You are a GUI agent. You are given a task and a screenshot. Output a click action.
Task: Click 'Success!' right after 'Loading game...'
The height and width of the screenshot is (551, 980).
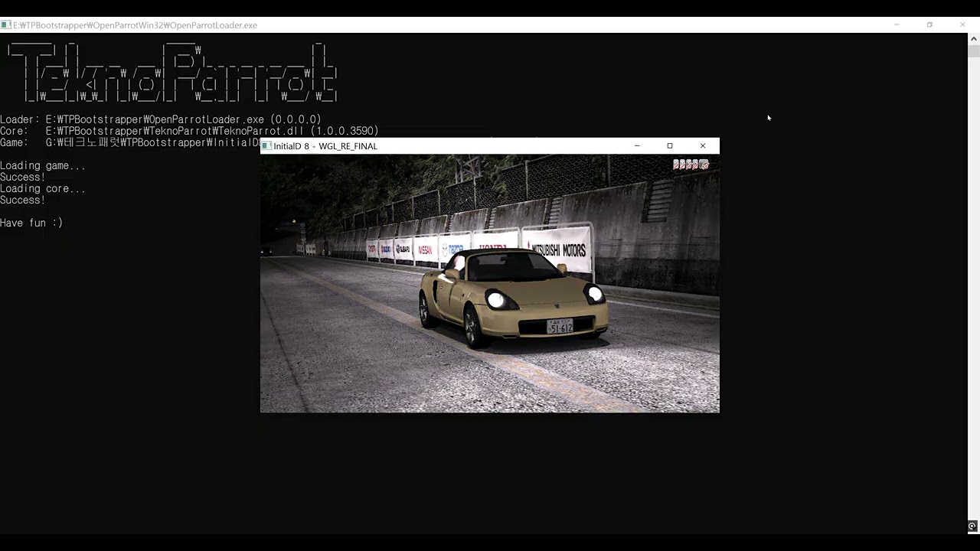tap(23, 177)
